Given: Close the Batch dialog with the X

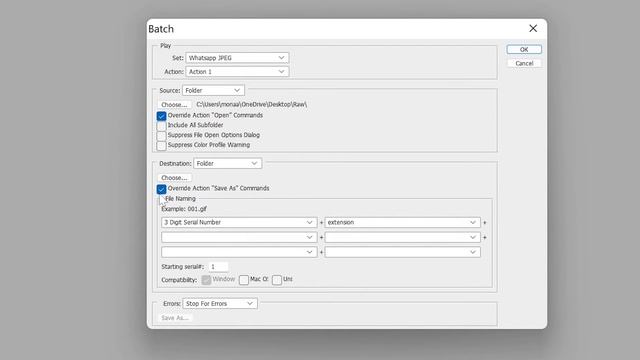Looking at the screenshot, I should pyautogui.click(x=533, y=28).
